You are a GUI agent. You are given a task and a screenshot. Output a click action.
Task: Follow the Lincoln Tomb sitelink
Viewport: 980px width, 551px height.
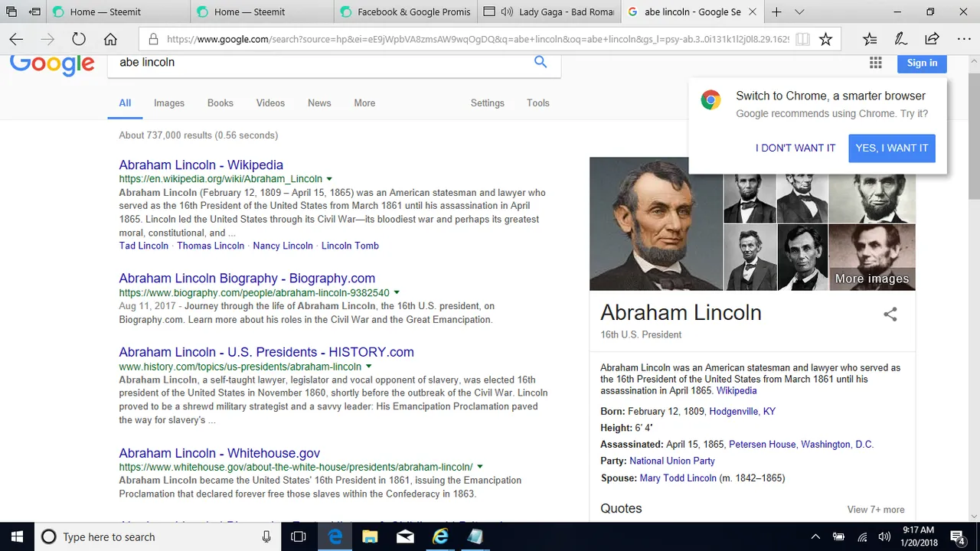(x=350, y=246)
